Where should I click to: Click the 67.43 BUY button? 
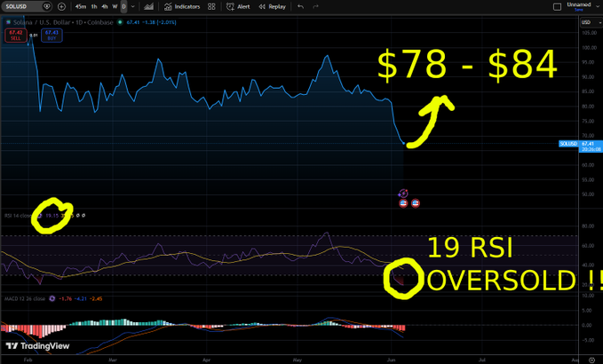[52, 36]
